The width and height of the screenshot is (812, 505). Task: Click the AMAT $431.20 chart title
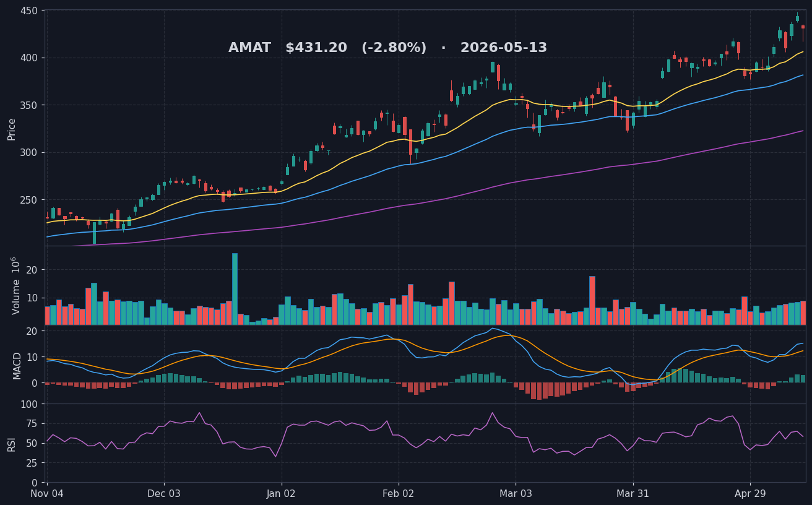(x=387, y=48)
